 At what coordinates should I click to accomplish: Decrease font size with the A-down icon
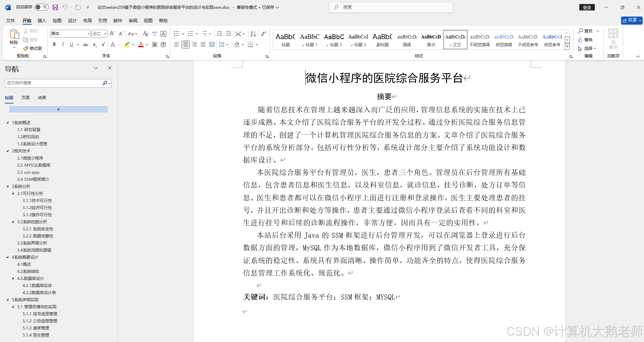[121, 34]
